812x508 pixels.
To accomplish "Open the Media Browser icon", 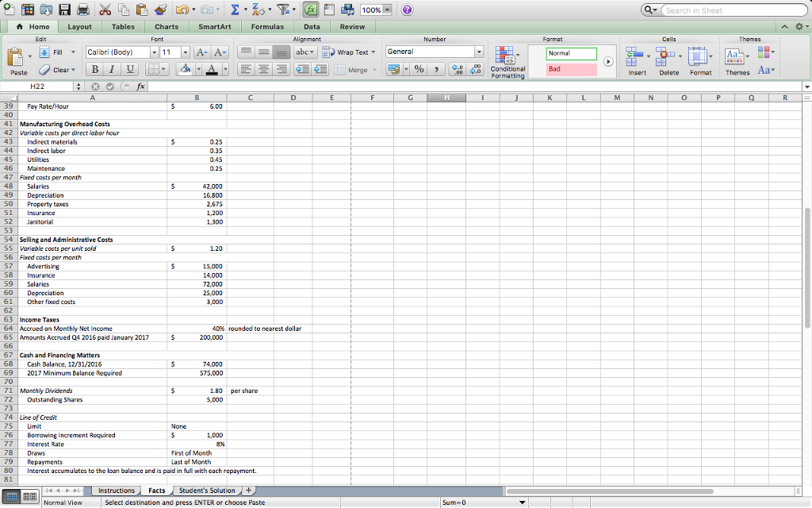I will pos(347,10).
